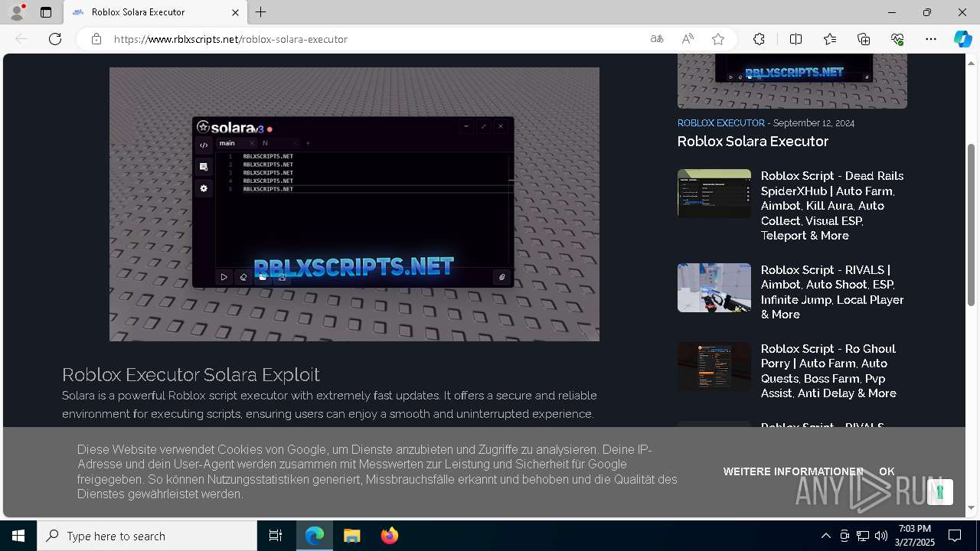This screenshot has height=551, width=980.
Task: Open File Explorer from the taskbar
Action: (x=351, y=536)
